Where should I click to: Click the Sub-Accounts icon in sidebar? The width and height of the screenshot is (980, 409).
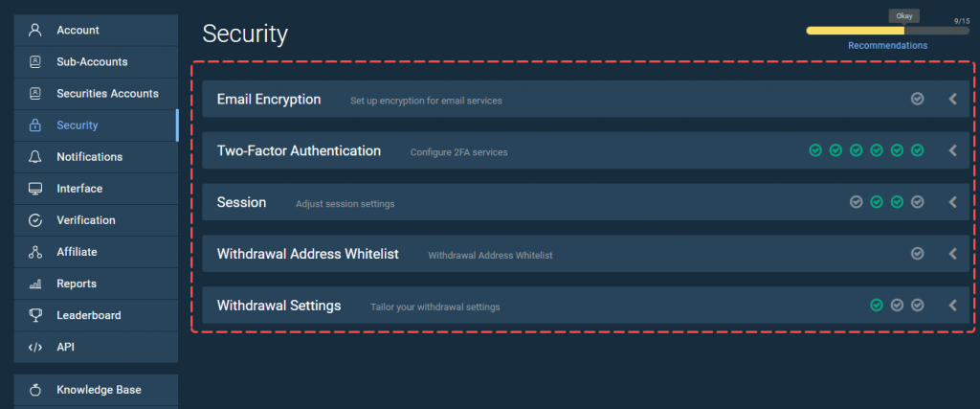point(35,62)
